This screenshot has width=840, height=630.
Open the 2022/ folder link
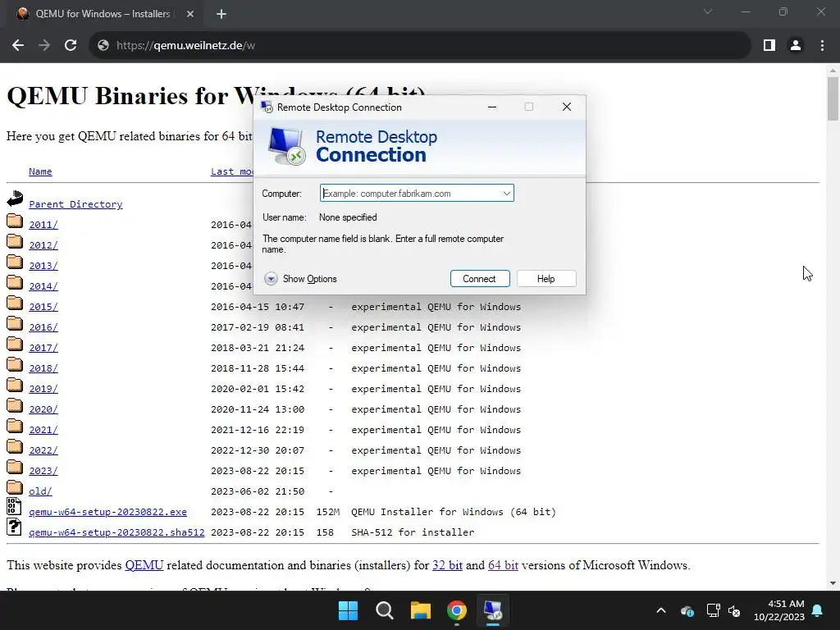coord(43,450)
